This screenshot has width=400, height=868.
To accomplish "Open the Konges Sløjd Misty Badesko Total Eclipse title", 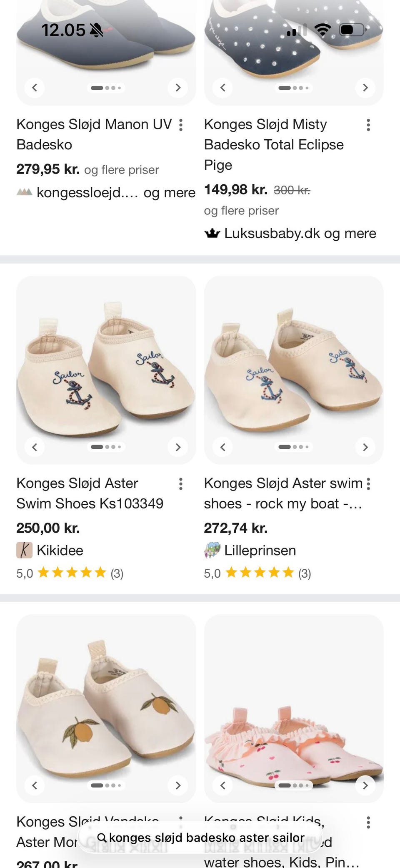I will coord(274,144).
